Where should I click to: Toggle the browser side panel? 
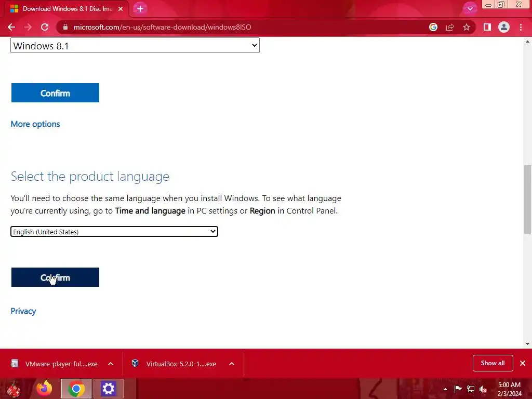(x=487, y=27)
